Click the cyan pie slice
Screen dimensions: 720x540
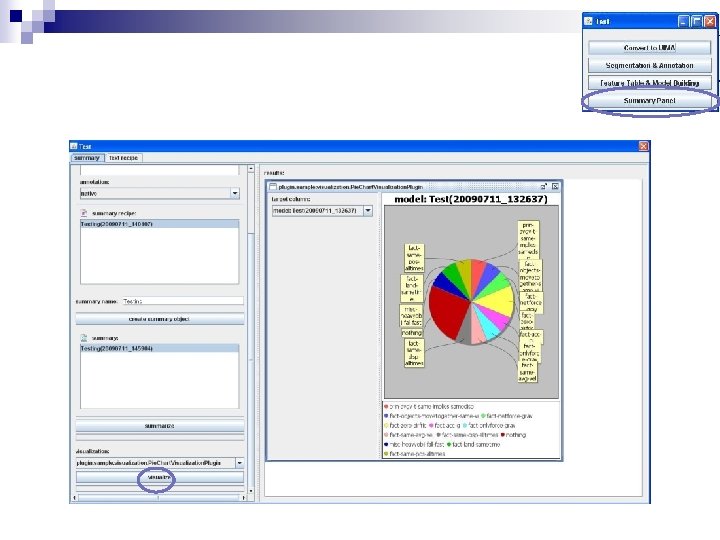pyautogui.click(x=489, y=327)
